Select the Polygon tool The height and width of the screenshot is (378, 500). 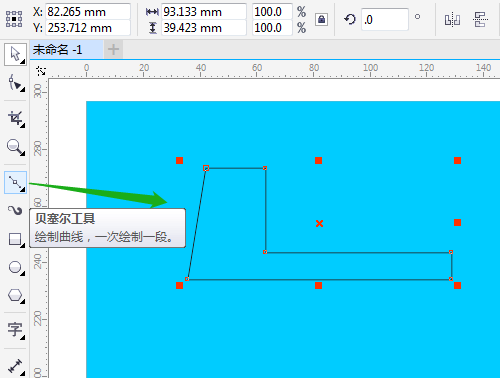click(16, 295)
